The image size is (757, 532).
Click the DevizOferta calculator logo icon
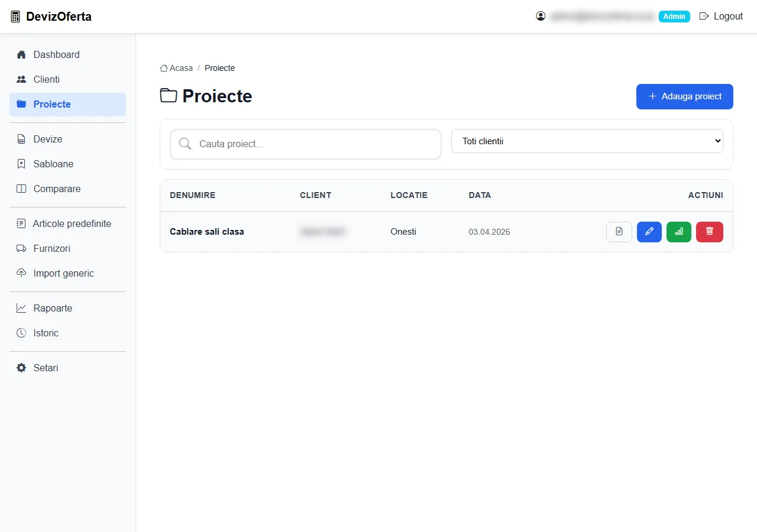pyautogui.click(x=15, y=17)
